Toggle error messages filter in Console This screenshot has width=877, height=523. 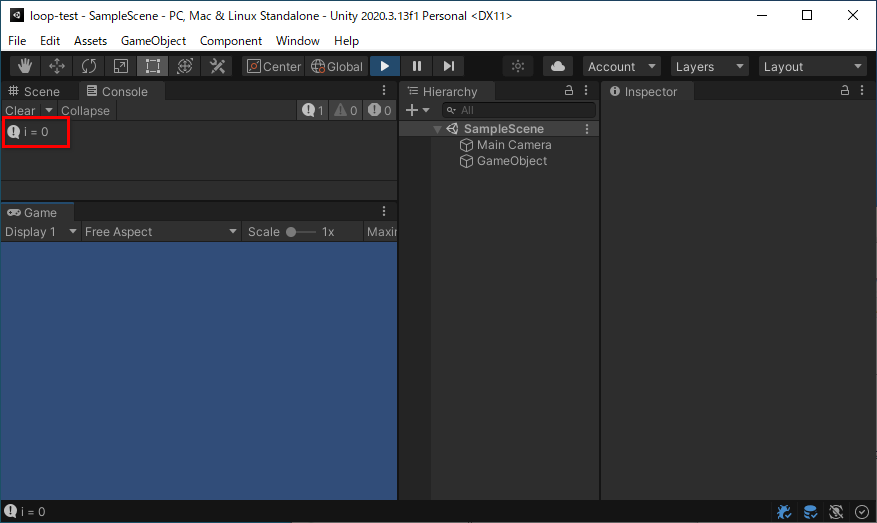tap(380, 111)
